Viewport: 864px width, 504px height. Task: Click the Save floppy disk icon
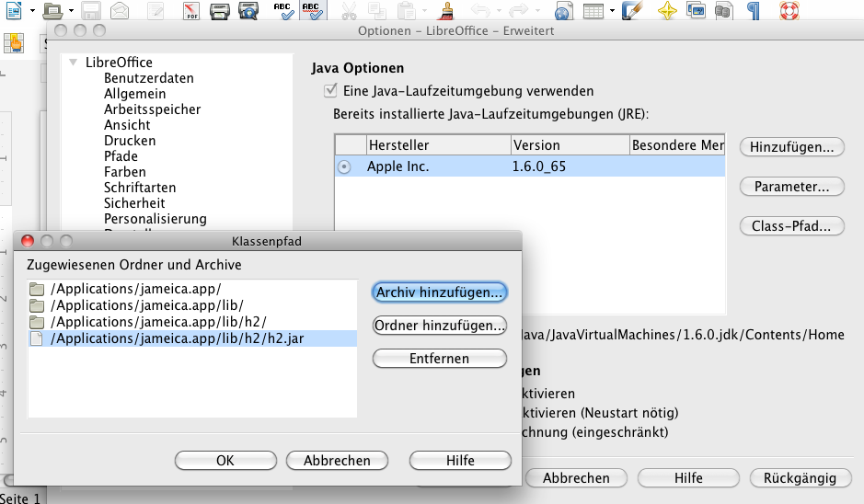[91, 10]
